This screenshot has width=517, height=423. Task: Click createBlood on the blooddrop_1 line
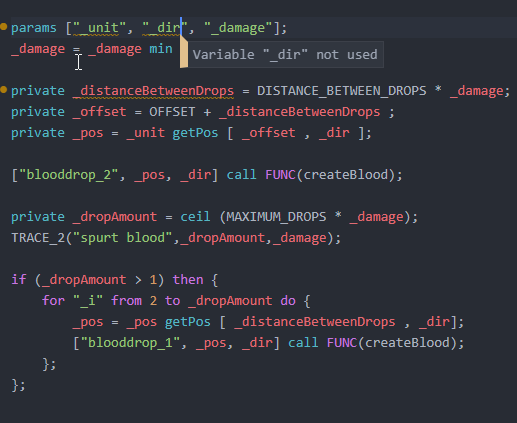(x=407, y=343)
